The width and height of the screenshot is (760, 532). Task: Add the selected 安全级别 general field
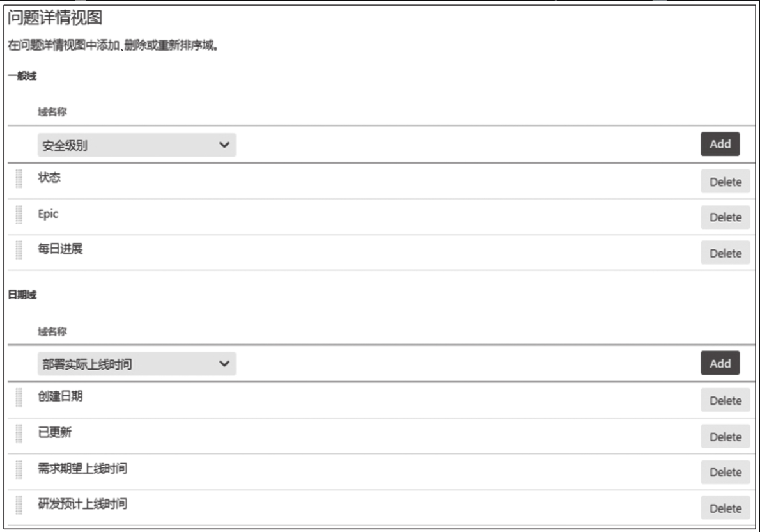click(x=720, y=144)
